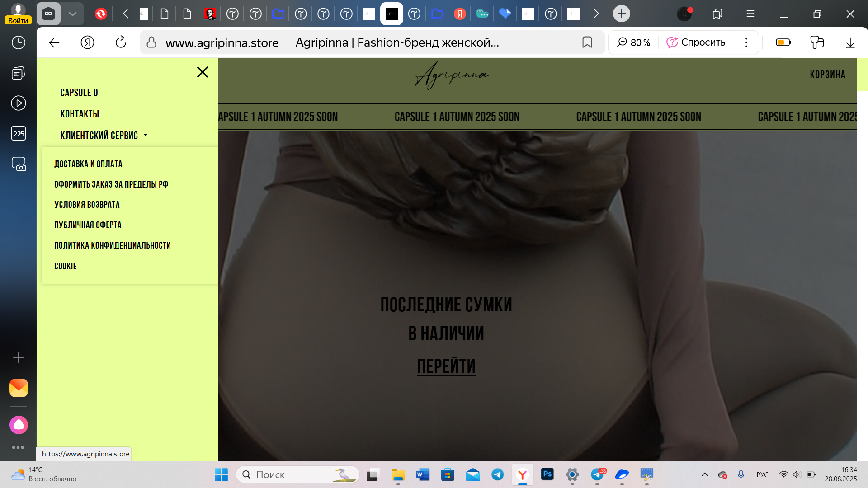
Task: Click the address bar URL
Action: (222, 42)
